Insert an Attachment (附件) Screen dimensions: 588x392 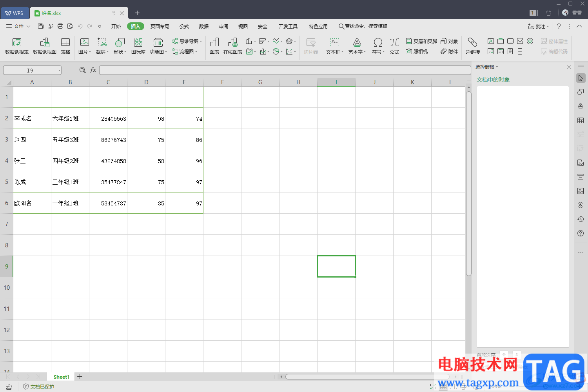coord(449,51)
